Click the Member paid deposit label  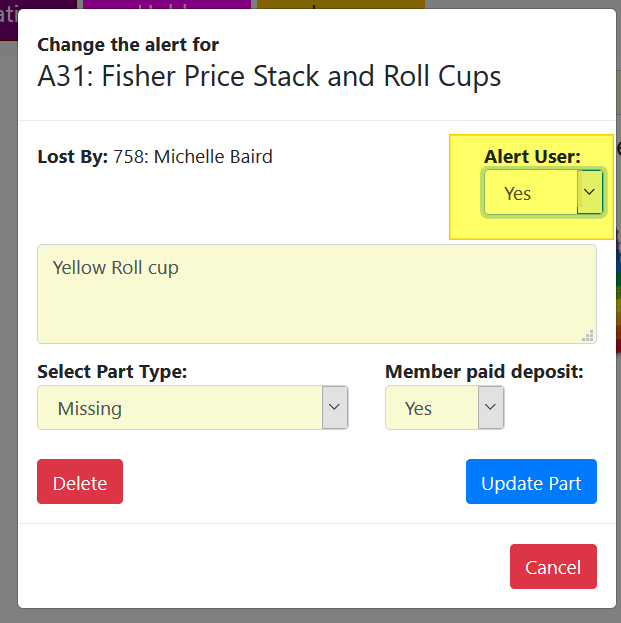pos(484,372)
